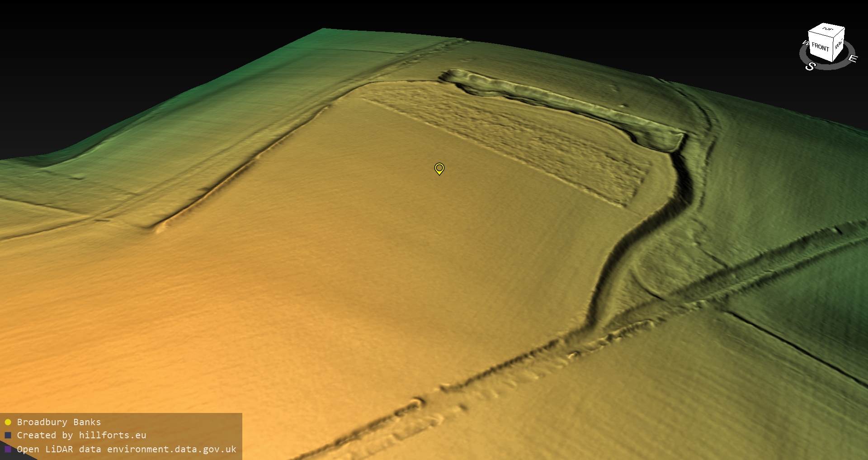Click the S compass letter on the ring
868x460 pixels.
pyautogui.click(x=810, y=66)
